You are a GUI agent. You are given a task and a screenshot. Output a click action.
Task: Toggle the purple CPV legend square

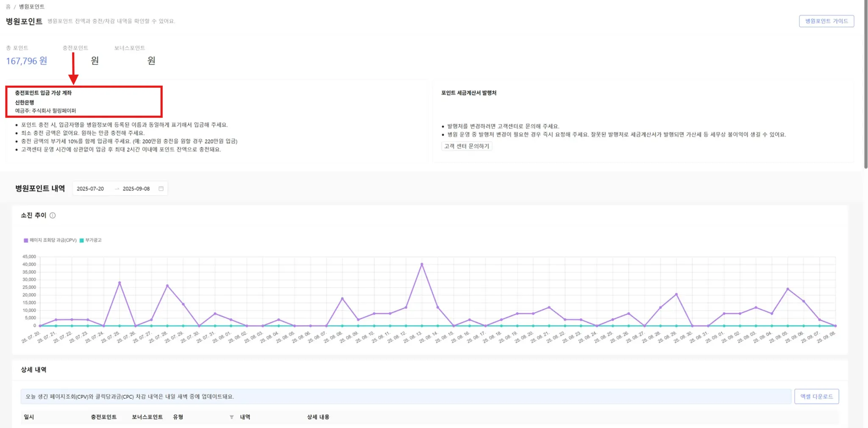pyautogui.click(x=26, y=240)
